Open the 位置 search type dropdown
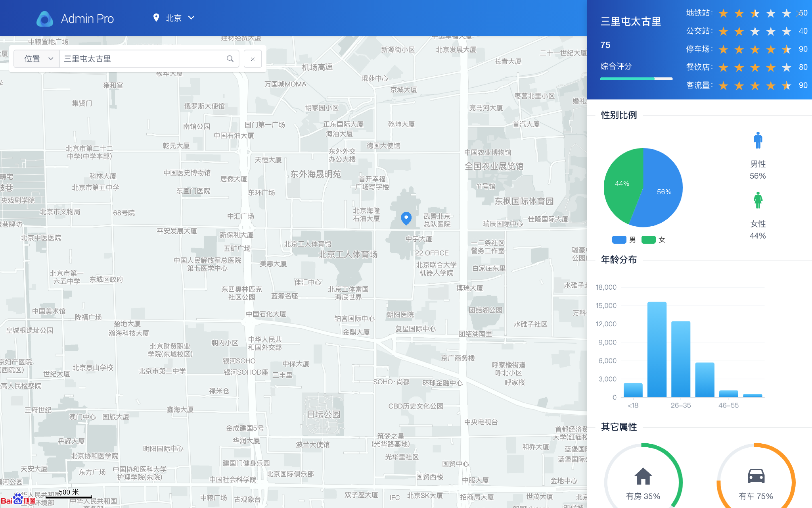812x508 pixels. coord(38,59)
